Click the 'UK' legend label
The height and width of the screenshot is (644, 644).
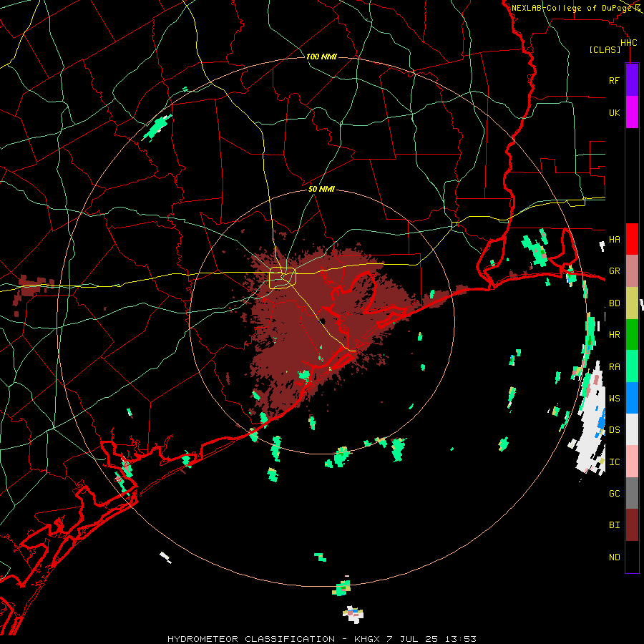pos(614,112)
